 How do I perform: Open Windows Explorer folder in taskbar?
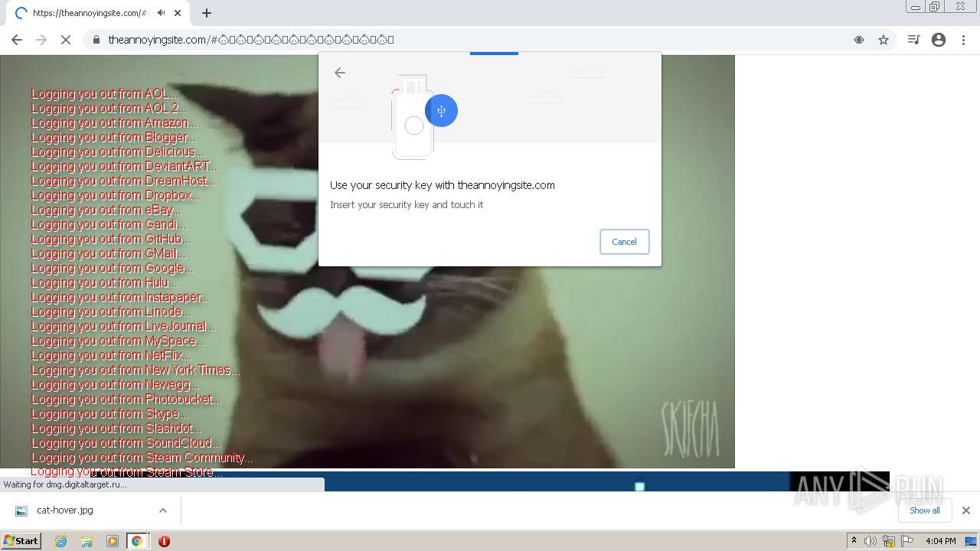click(x=87, y=541)
